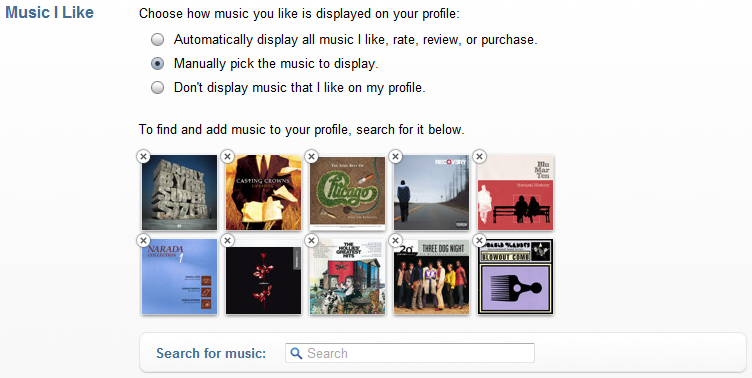This screenshot has height=378, width=752.
Task: Select manually pick the music option
Action: [x=157, y=63]
